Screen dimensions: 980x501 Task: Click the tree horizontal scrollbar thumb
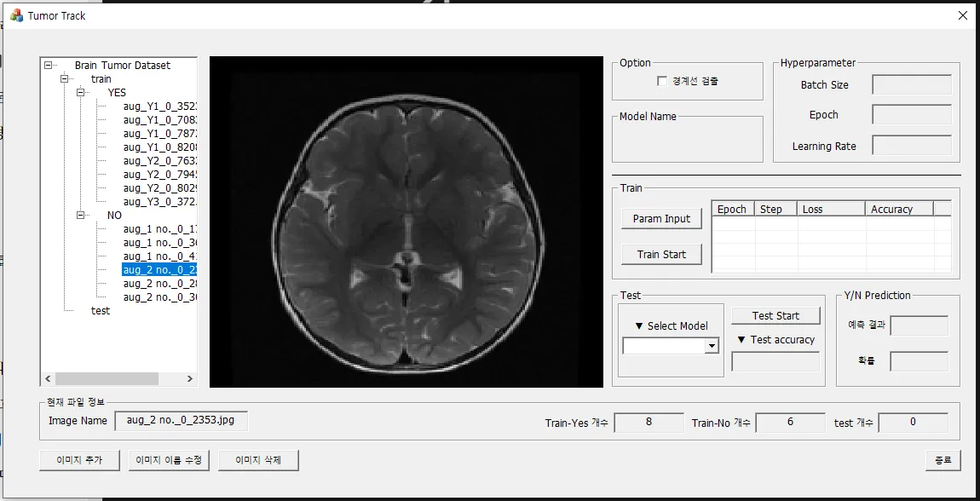pyautogui.click(x=107, y=378)
